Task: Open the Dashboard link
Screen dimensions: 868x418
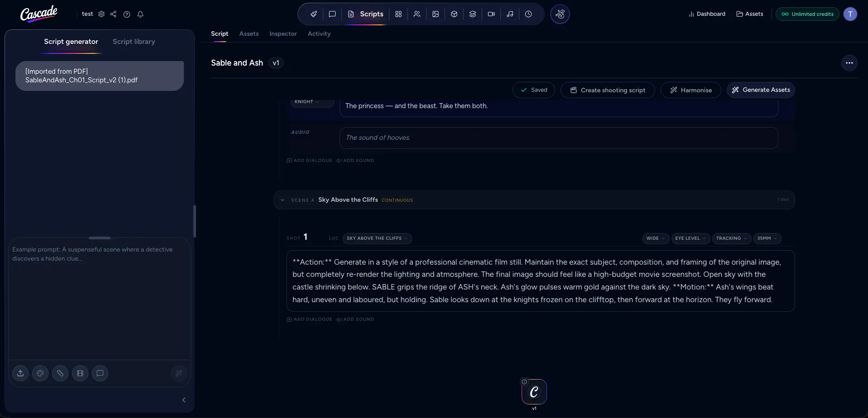Action: (x=707, y=14)
